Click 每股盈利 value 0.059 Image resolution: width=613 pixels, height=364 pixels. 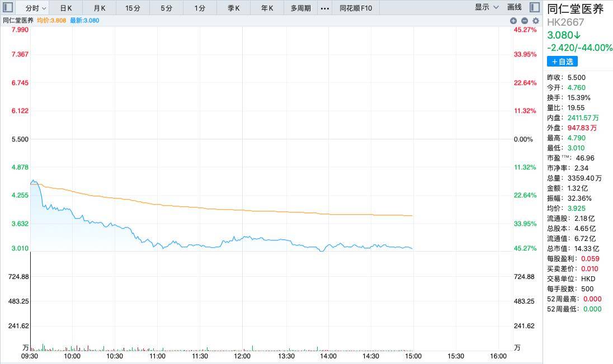click(x=590, y=259)
